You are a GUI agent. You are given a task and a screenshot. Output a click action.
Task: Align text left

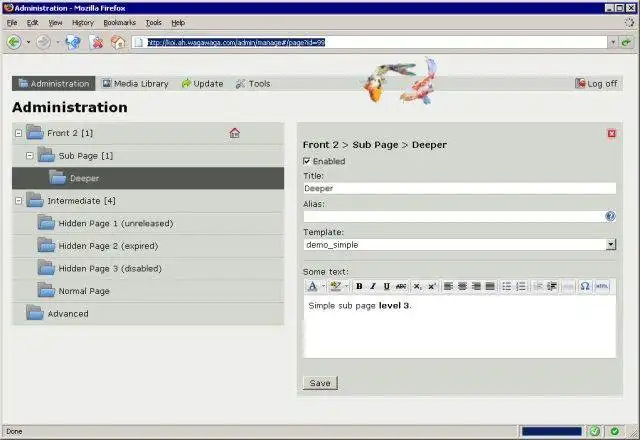(x=448, y=286)
